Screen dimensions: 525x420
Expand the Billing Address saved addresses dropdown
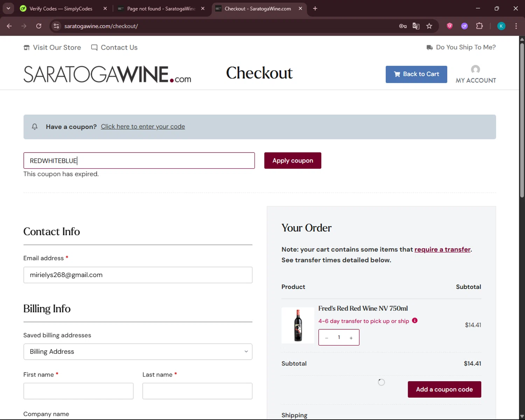coord(138,352)
